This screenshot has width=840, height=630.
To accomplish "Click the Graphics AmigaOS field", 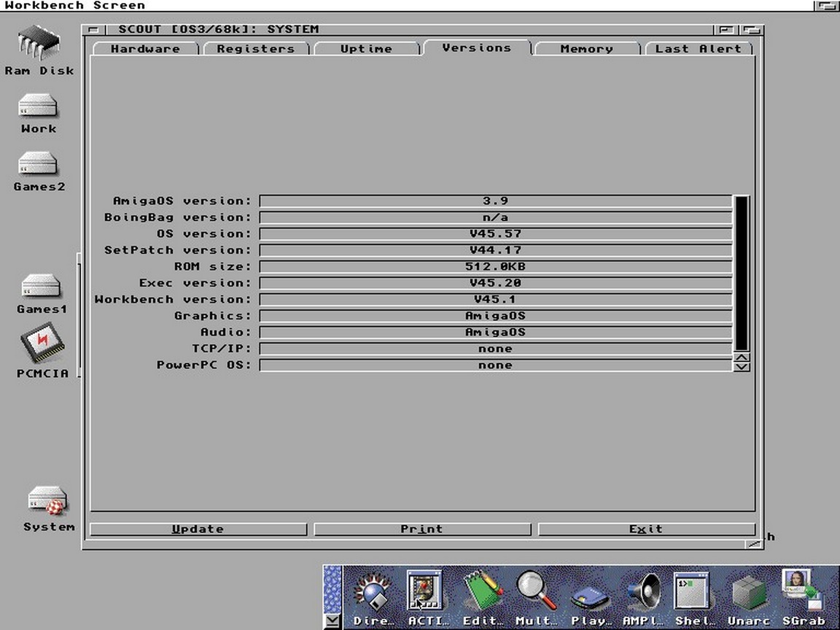I will [496, 316].
